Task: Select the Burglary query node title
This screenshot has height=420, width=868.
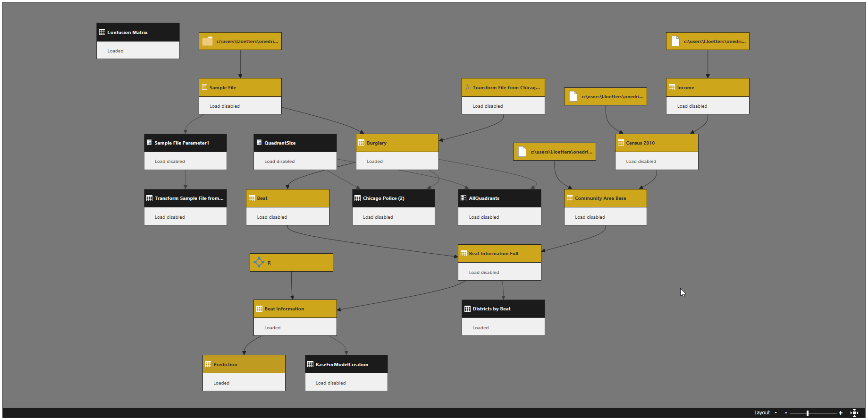Action: coord(377,143)
